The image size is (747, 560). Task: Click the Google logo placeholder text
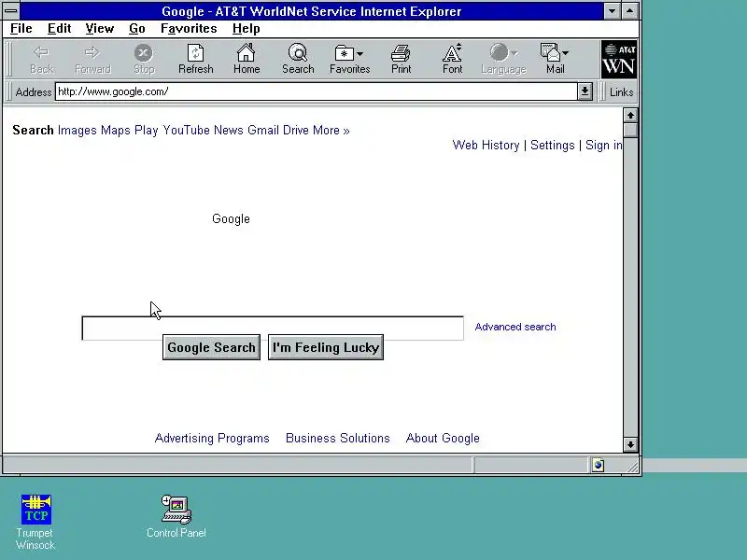[231, 218]
